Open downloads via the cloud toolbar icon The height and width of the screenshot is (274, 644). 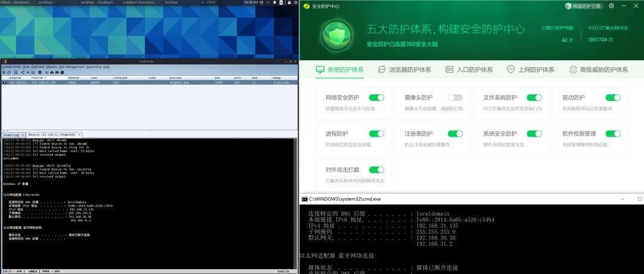pyautogui.click(x=52, y=72)
